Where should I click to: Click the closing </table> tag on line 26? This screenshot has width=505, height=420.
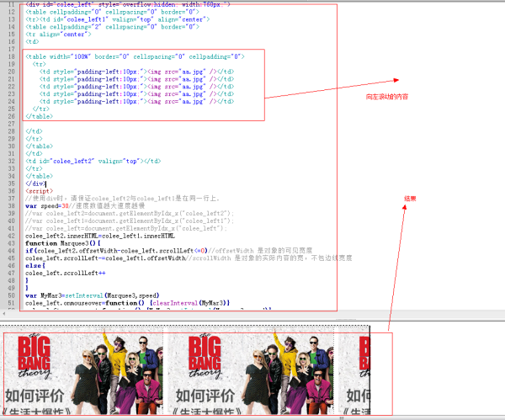[x=39, y=116]
